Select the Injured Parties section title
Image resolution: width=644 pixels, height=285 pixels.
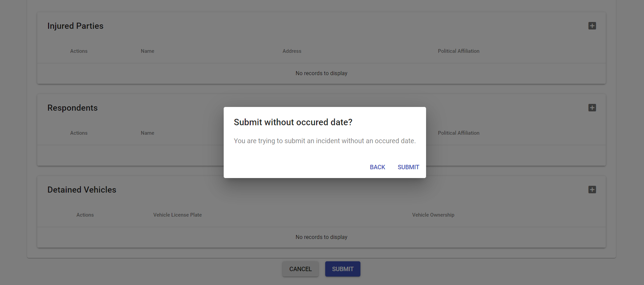75,26
